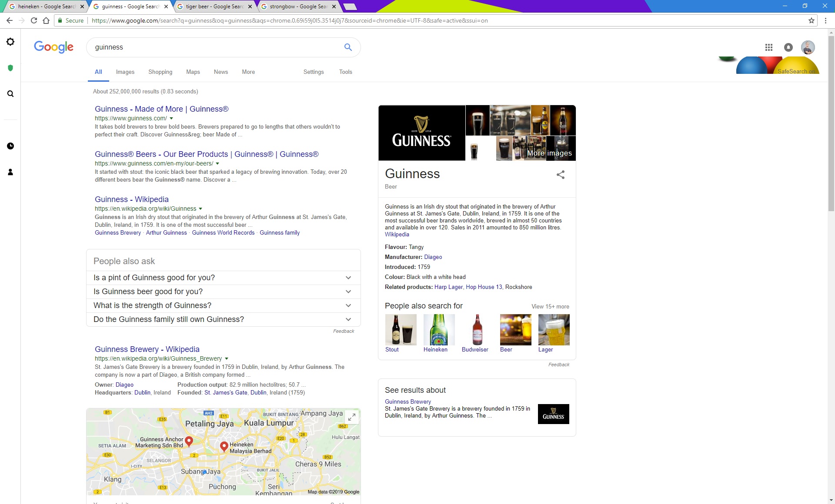Switch to the News results tab
The width and height of the screenshot is (835, 504).
[x=221, y=72]
